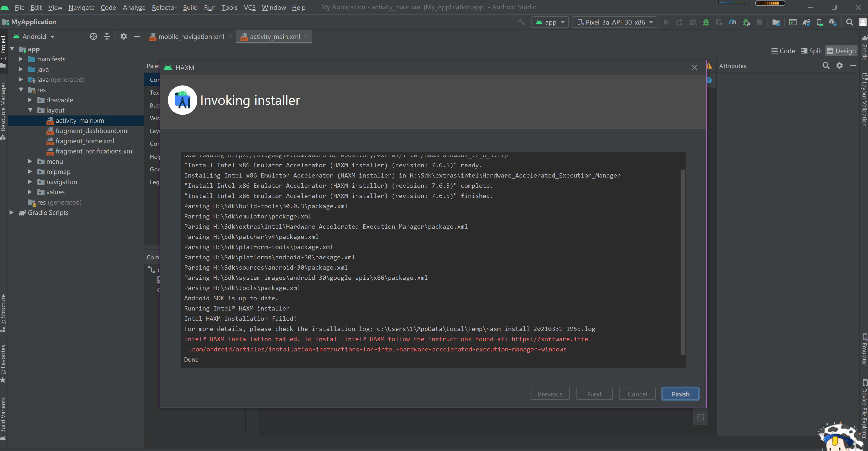Click Apply Changes and Restart Activity icon

679,22
